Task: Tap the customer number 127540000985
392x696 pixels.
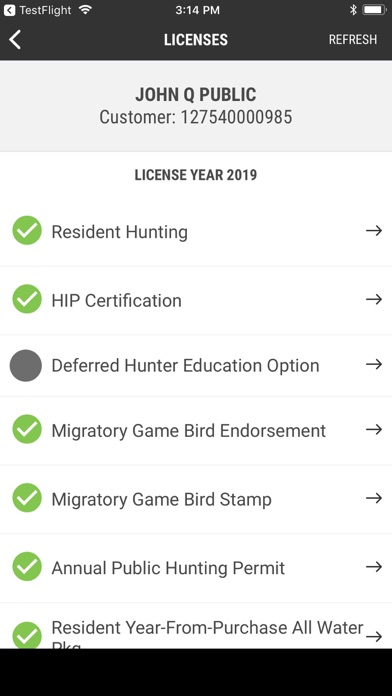Action: 236,117
